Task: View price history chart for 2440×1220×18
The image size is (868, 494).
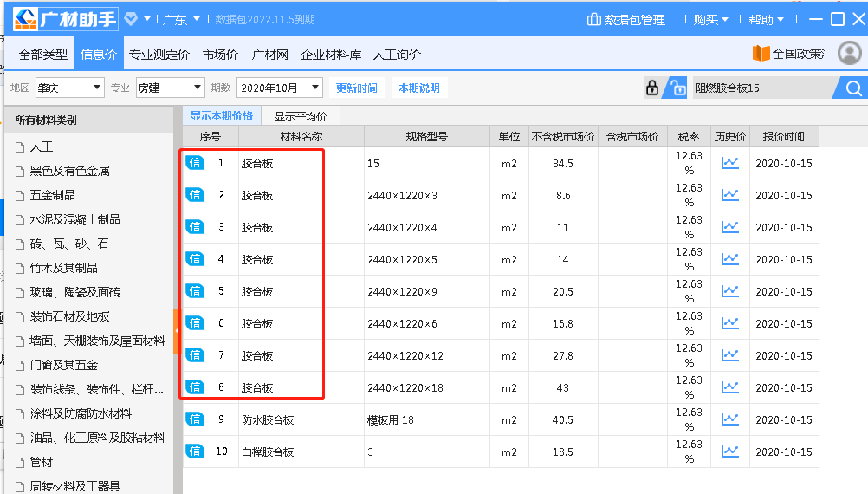Action: tap(729, 387)
